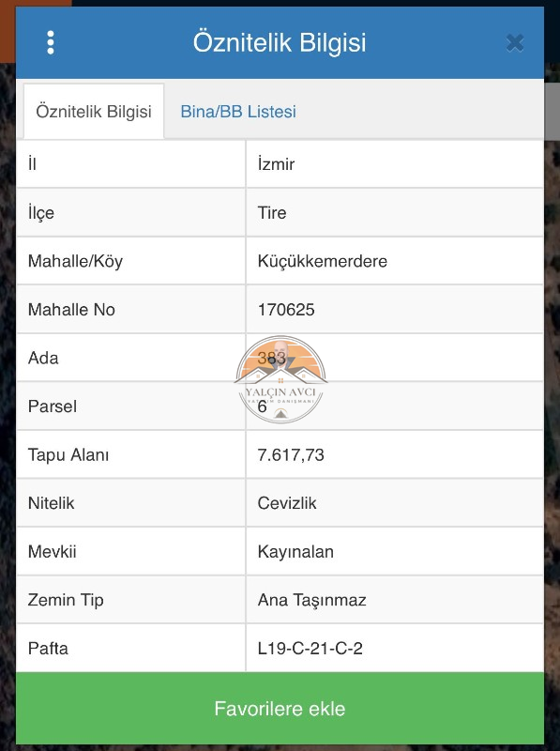This screenshot has width=560, height=751.
Task: Click the Tire district value
Action: pos(272,213)
